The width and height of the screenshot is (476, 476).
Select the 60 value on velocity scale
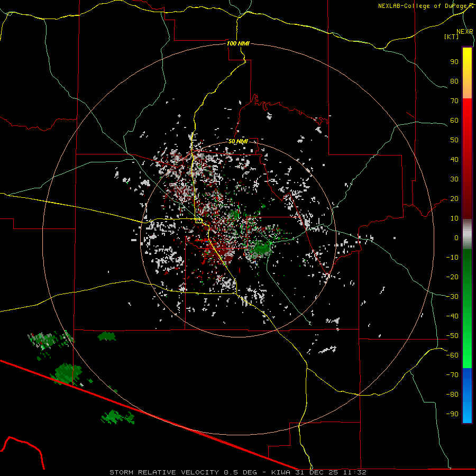pos(454,120)
